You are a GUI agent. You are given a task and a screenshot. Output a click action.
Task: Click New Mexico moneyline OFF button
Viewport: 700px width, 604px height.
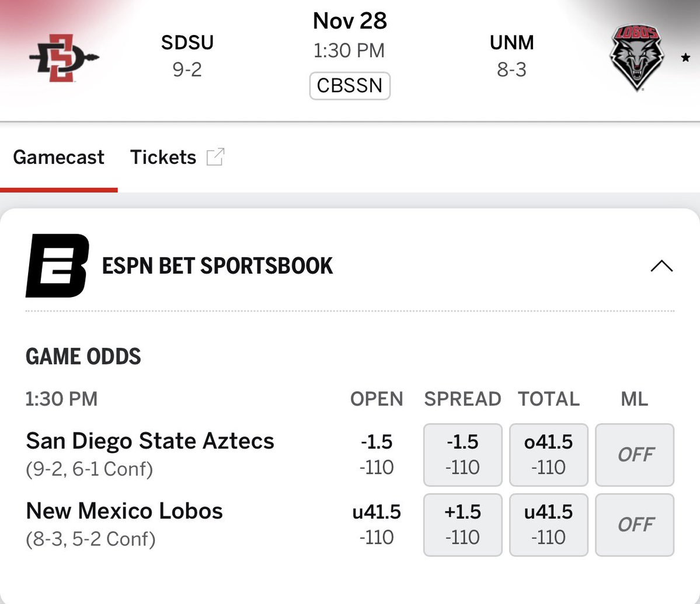coord(635,524)
